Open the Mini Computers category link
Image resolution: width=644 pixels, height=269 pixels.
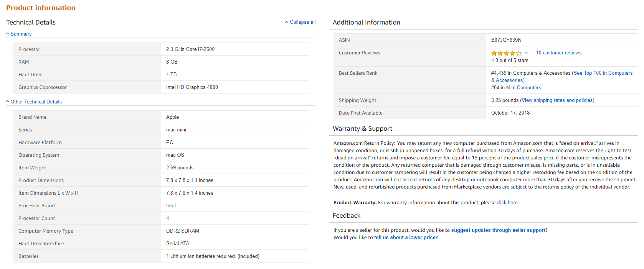click(x=523, y=88)
